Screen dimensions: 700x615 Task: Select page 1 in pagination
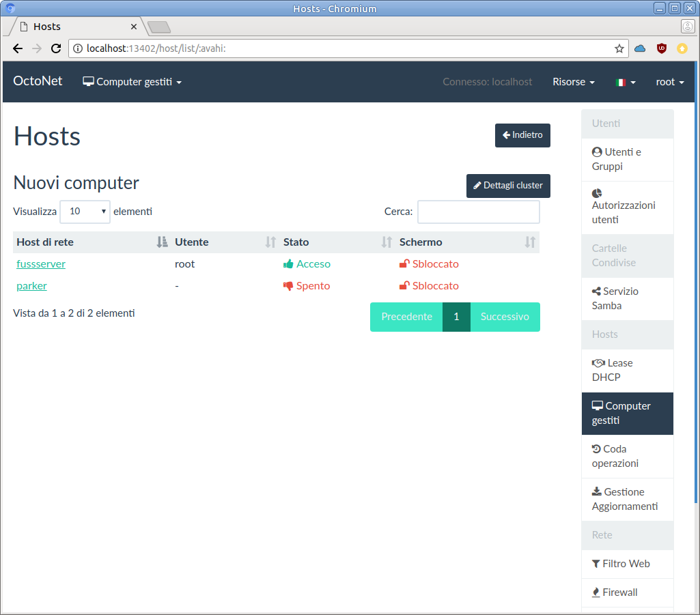coord(456,317)
